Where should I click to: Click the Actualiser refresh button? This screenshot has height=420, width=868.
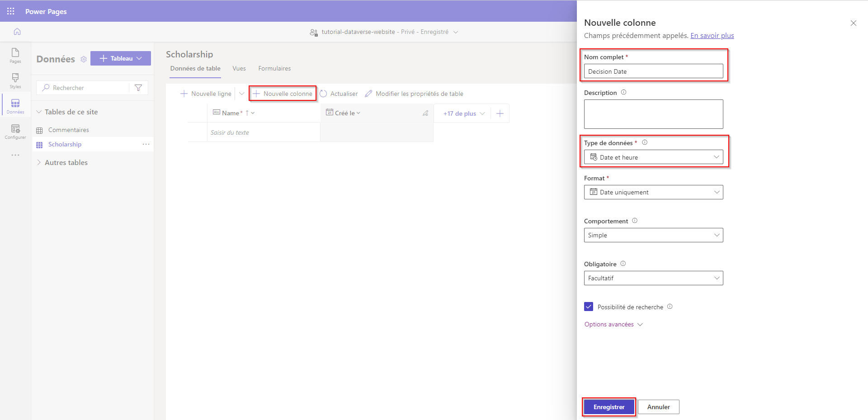pos(339,94)
